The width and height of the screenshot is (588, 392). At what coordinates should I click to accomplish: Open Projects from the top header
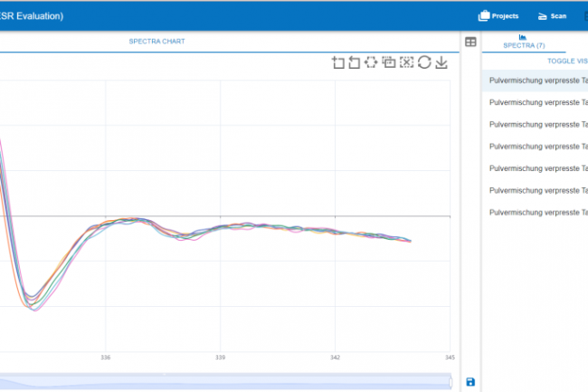498,16
